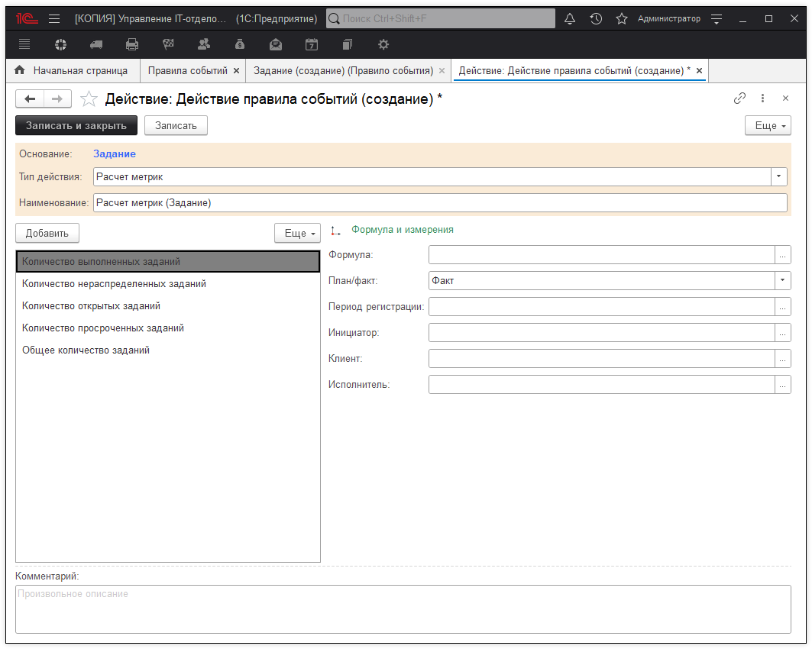Open the main hamburger menu

pos(54,18)
